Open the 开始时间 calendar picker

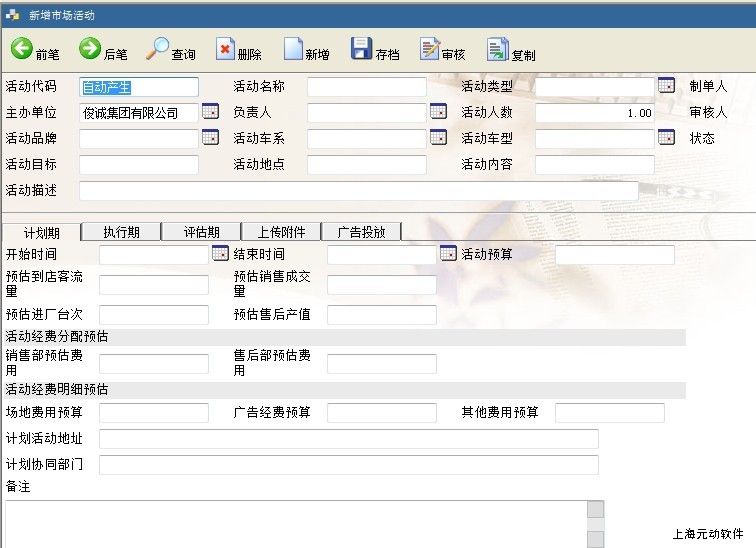(x=220, y=254)
